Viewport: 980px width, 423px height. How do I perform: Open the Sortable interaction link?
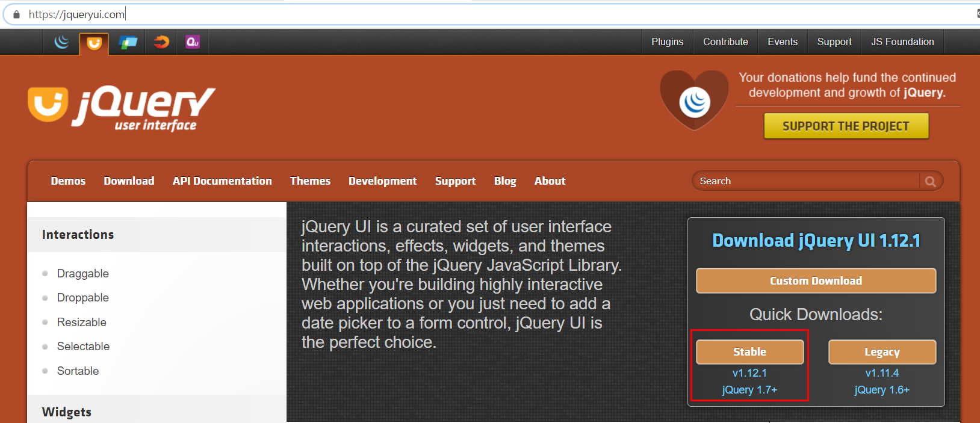click(78, 371)
